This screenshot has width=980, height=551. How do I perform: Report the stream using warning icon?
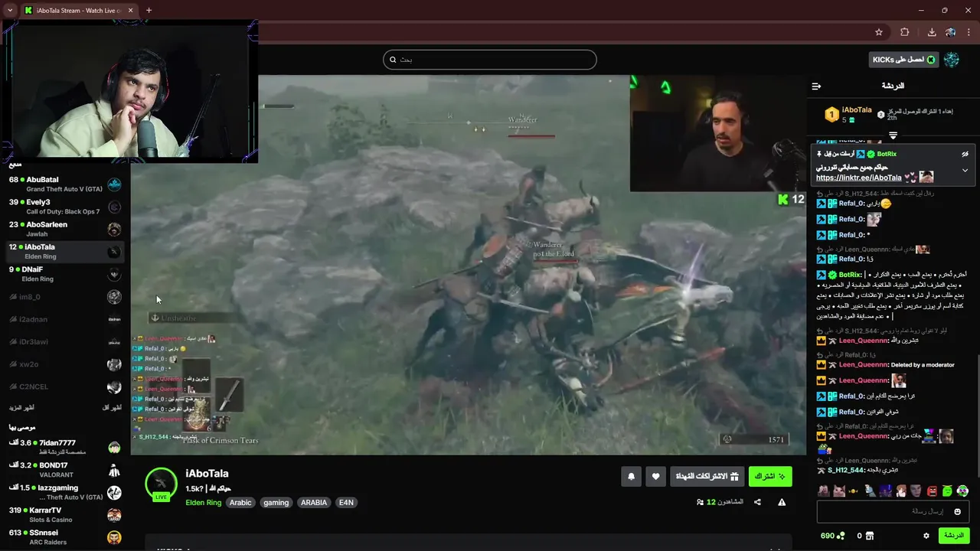tap(782, 502)
